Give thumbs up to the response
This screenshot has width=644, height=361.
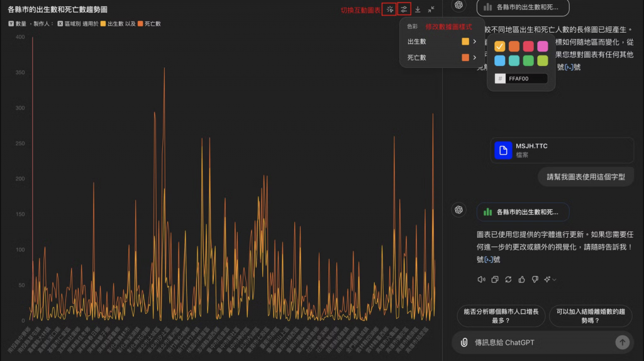point(521,279)
